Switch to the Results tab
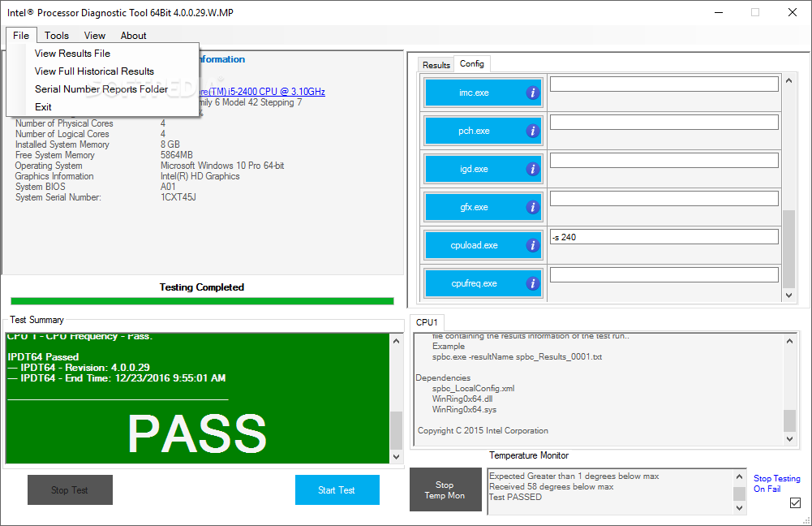The image size is (812, 526). tap(436, 65)
